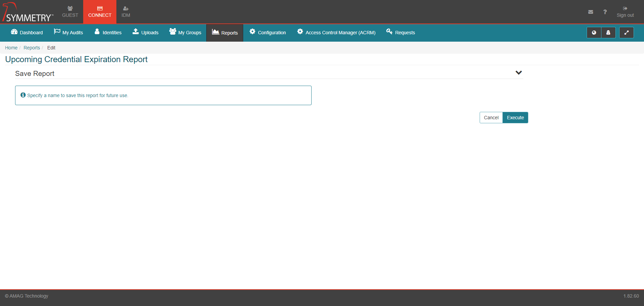Click the lock icon button
Viewport: 644px width, 306px height.
[608, 33]
